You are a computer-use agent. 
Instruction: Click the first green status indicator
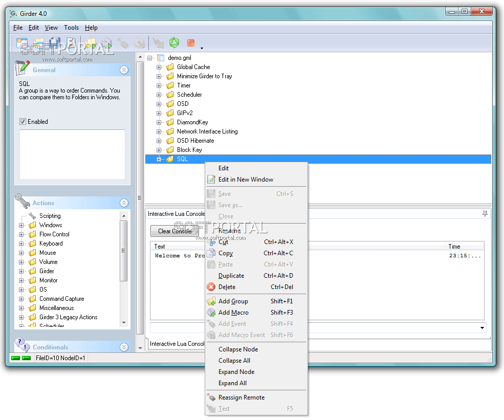coord(15,358)
